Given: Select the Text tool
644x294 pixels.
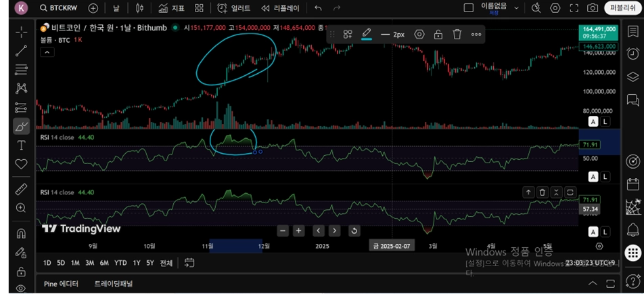Looking at the screenshot, I should click(x=22, y=145).
